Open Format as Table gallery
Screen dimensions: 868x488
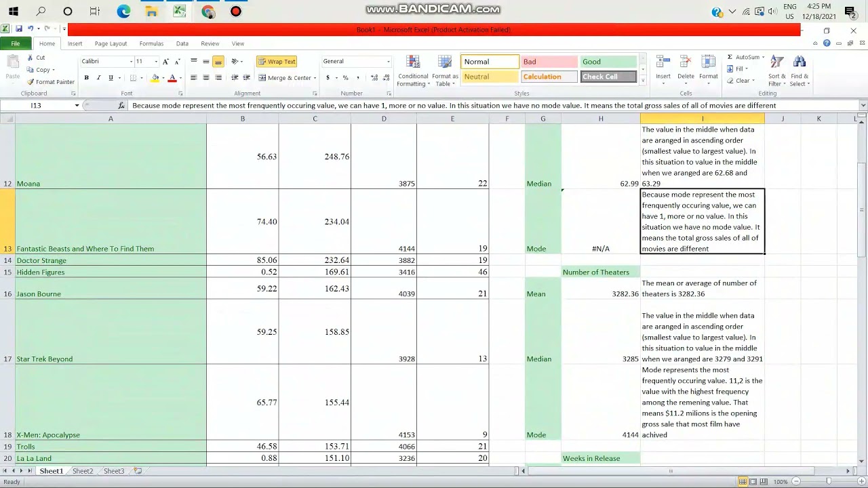coord(445,70)
